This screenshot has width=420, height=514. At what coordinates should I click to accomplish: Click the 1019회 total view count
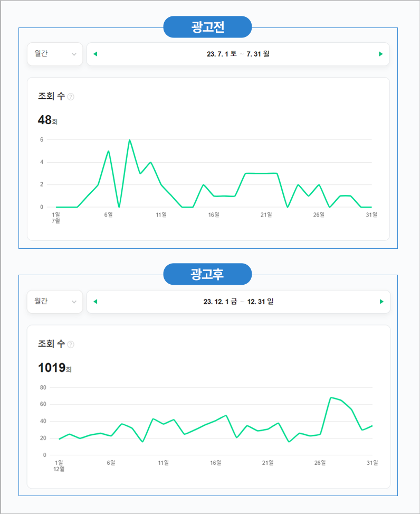click(54, 368)
